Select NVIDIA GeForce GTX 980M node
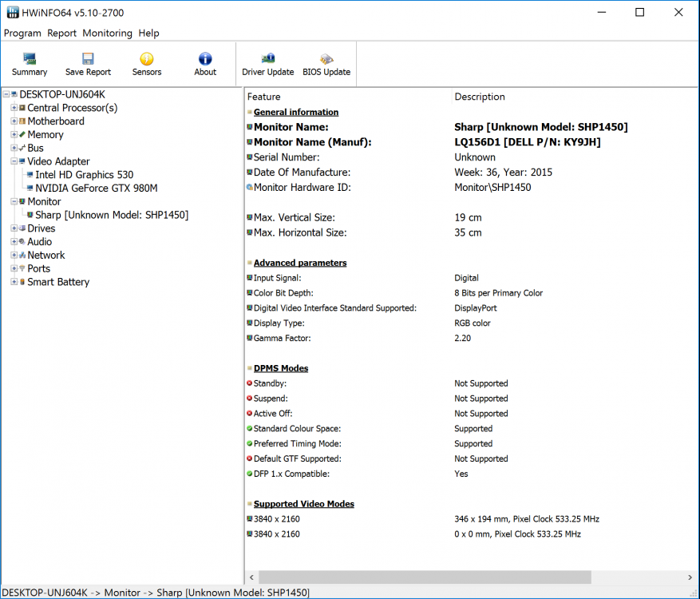 tap(96, 188)
